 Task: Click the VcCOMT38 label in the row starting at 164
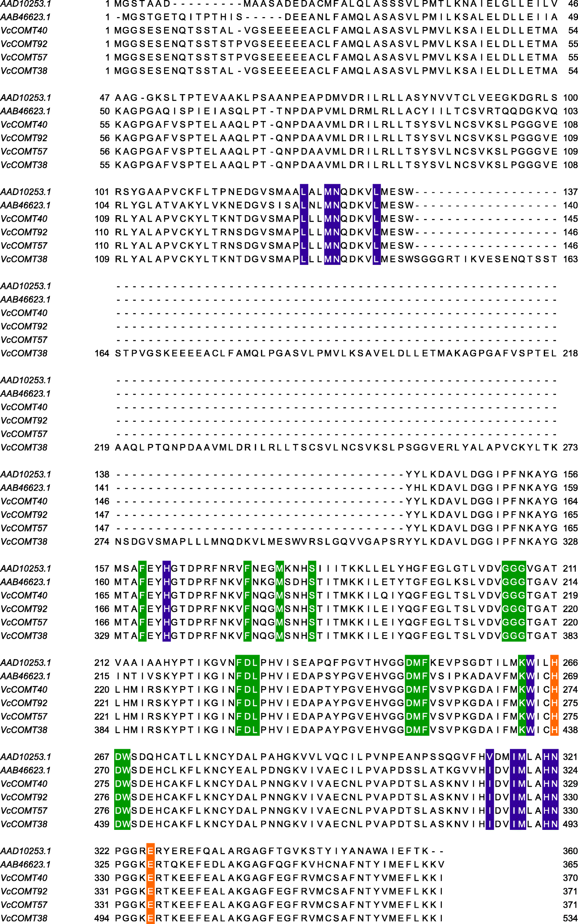point(24,353)
